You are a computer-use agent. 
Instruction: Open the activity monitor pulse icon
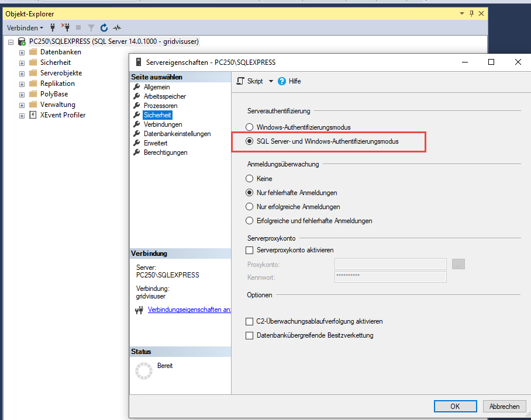pyautogui.click(x=117, y=27)
